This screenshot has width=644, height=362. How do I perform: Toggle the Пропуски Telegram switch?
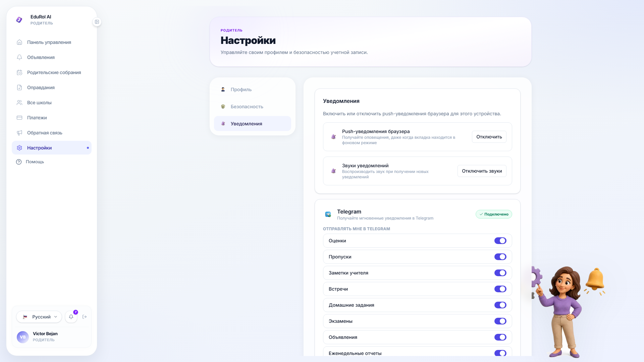coord(500,257)
